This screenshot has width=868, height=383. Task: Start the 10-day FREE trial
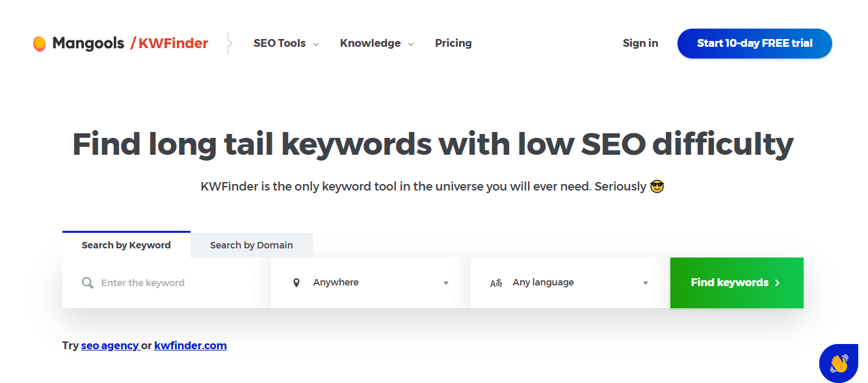754,44
